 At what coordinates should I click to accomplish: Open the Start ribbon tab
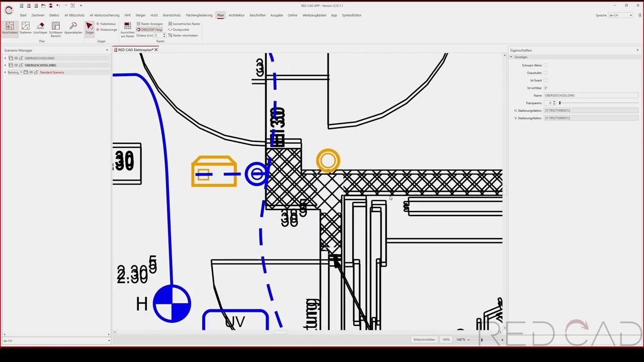coord(23,15)
